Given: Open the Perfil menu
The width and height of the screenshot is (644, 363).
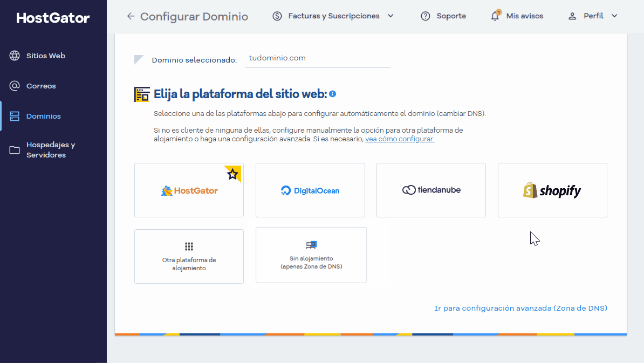Looking at the screenshot, I should click(x=593, y=16).
